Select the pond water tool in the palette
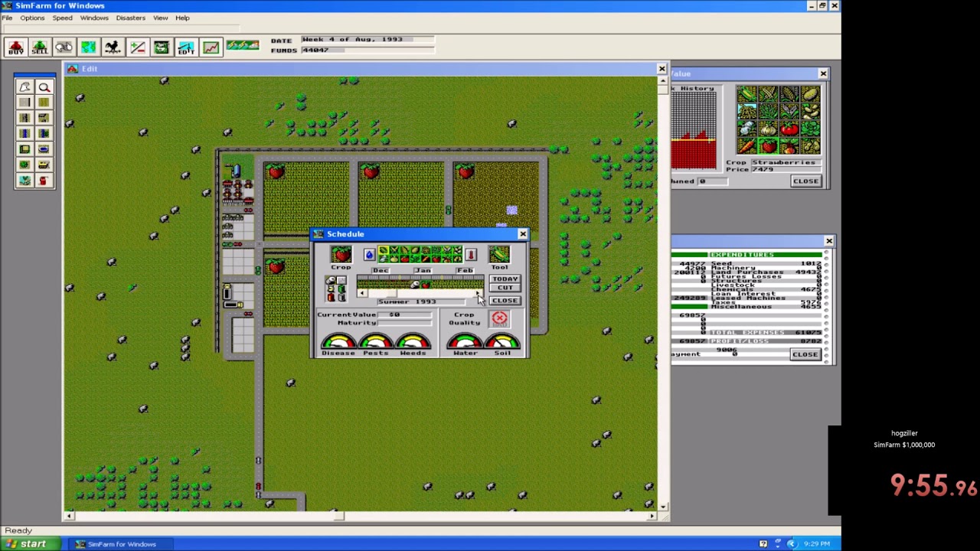The width and height of the screenshot is (980, 551). pyautogui.click(x=44, y=148)
